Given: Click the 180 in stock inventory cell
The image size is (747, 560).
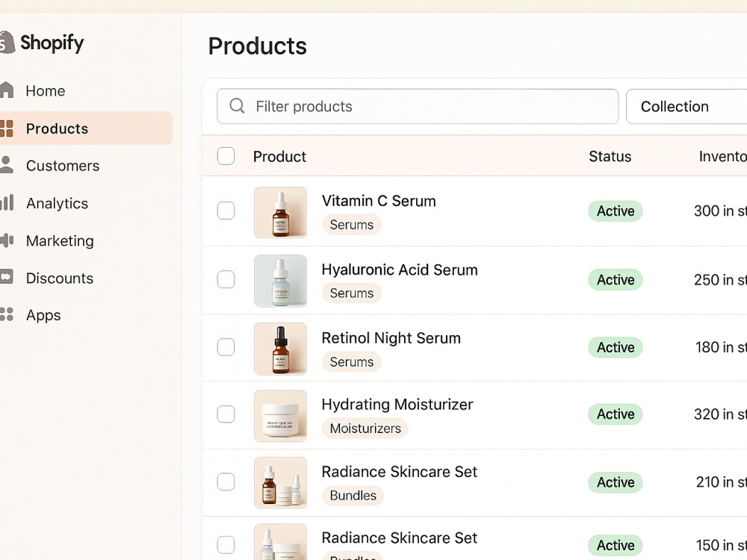Looking at the screenshot, I should pos(721,347).
